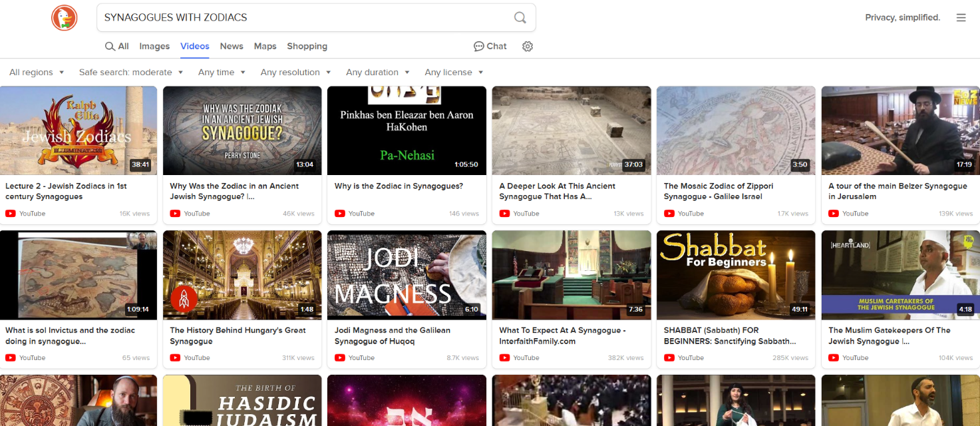Screen dimensions: 980x426
Task: Click YouTube icon under Hungary's Great Synagogue
Action: (x=175, y=358)
